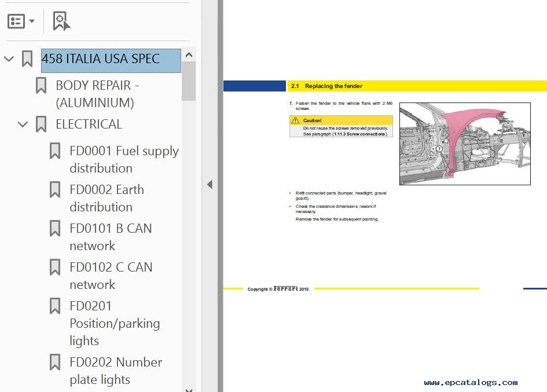Click the callout number 7 in diagram

[x=439, y=149]
